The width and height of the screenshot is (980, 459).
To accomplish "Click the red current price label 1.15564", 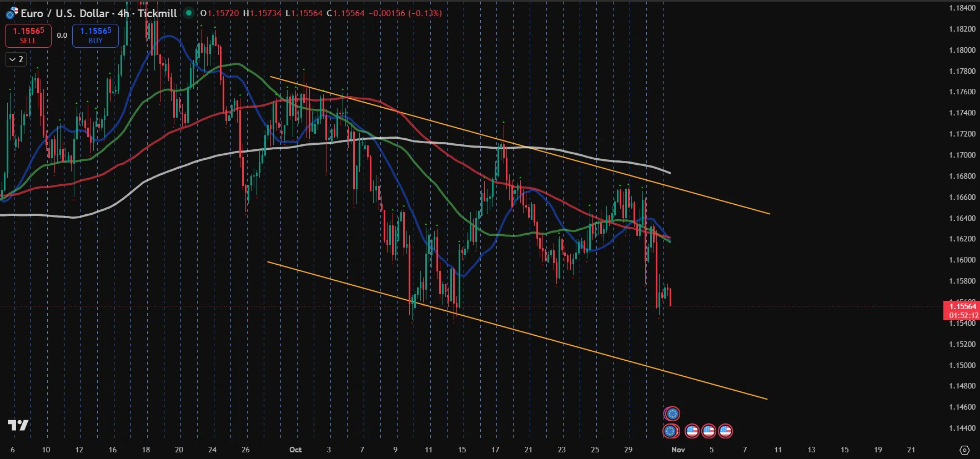I will click(x=962, y=306).
